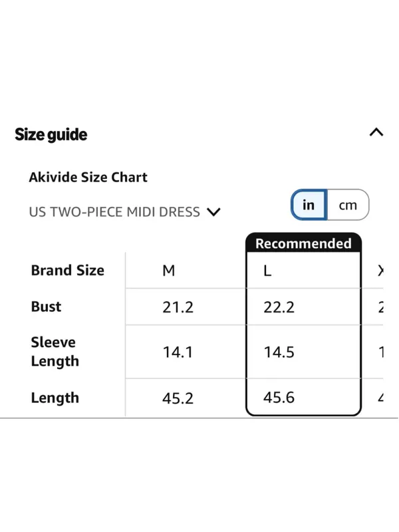
Task: Click the Sleeve Length row label
Action: pyautogui.click(x=55, y=352)
